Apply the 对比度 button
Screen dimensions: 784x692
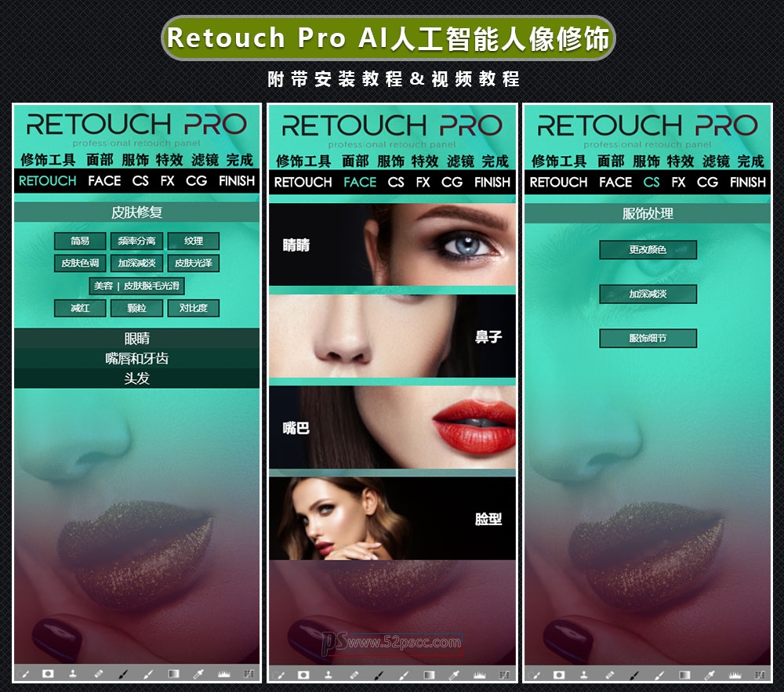click(x=193, y=308)
